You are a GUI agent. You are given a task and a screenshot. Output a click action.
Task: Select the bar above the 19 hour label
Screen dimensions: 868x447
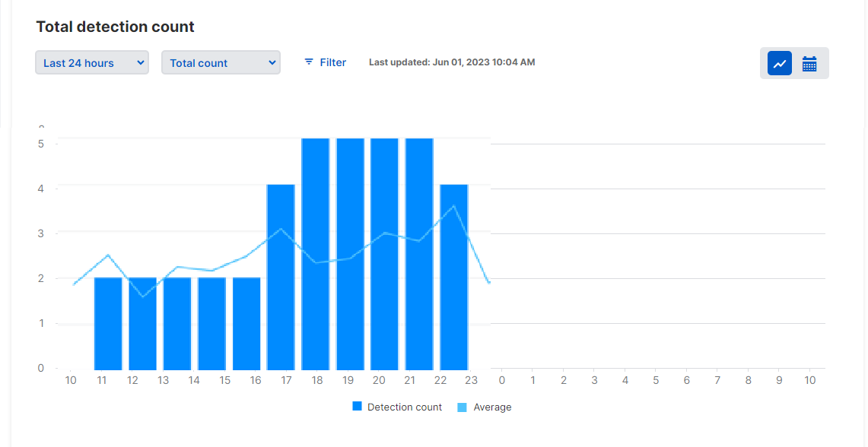351,255
